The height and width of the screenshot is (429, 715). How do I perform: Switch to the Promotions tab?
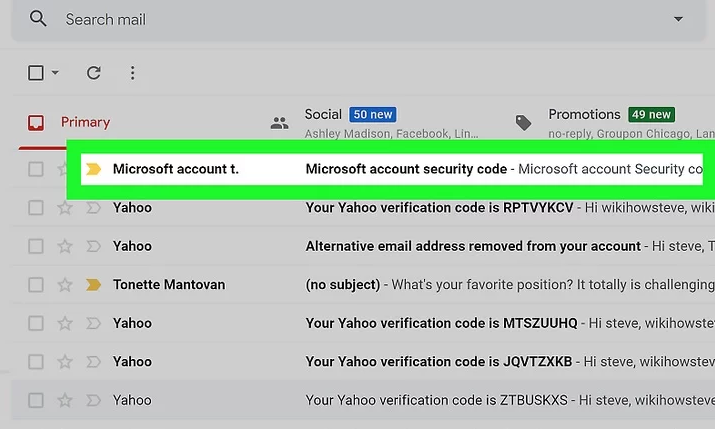(x=584, y=114)
